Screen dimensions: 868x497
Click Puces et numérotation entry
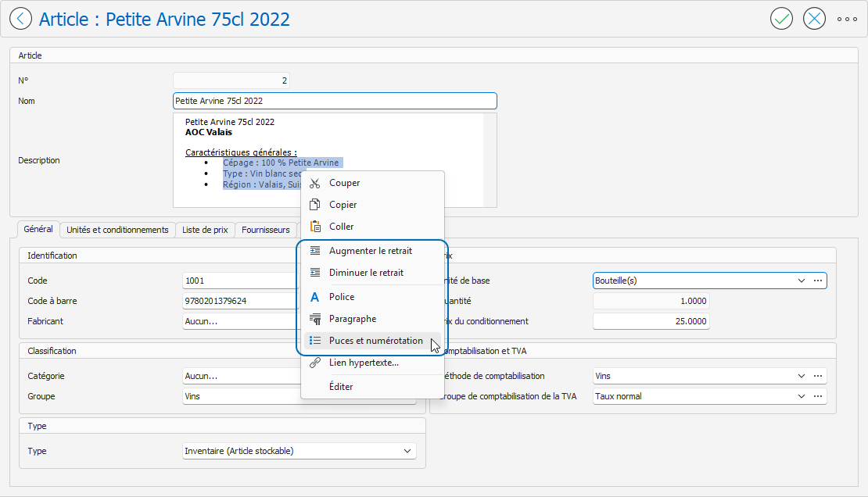[x=375, y=341]
